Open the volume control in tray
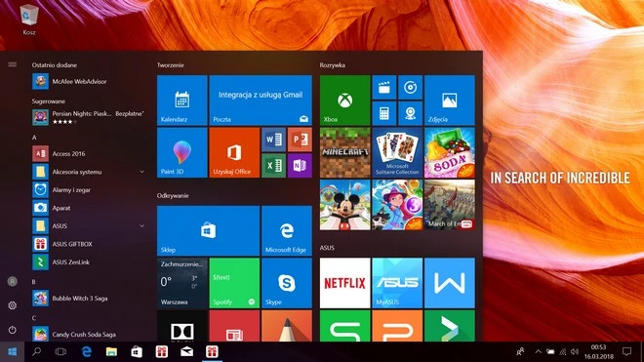The width and height of the screenshot is (644, 362). click(x=575, y=351)
